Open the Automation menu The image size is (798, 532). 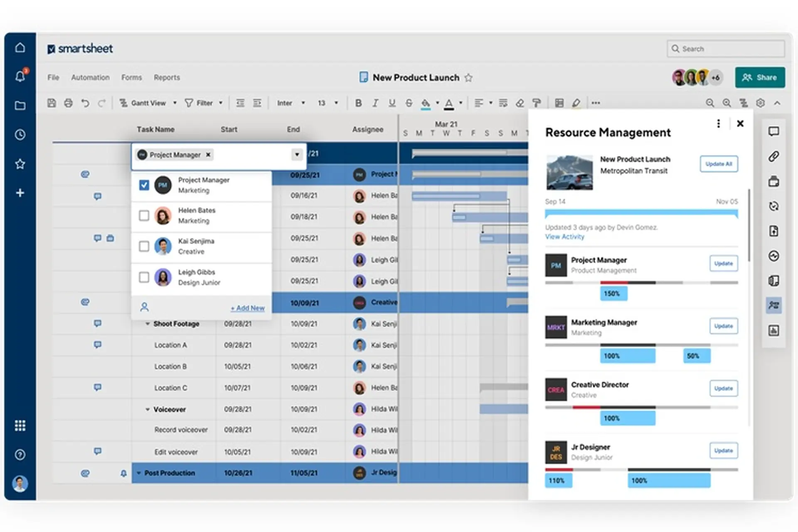click(x=90, y=77)
